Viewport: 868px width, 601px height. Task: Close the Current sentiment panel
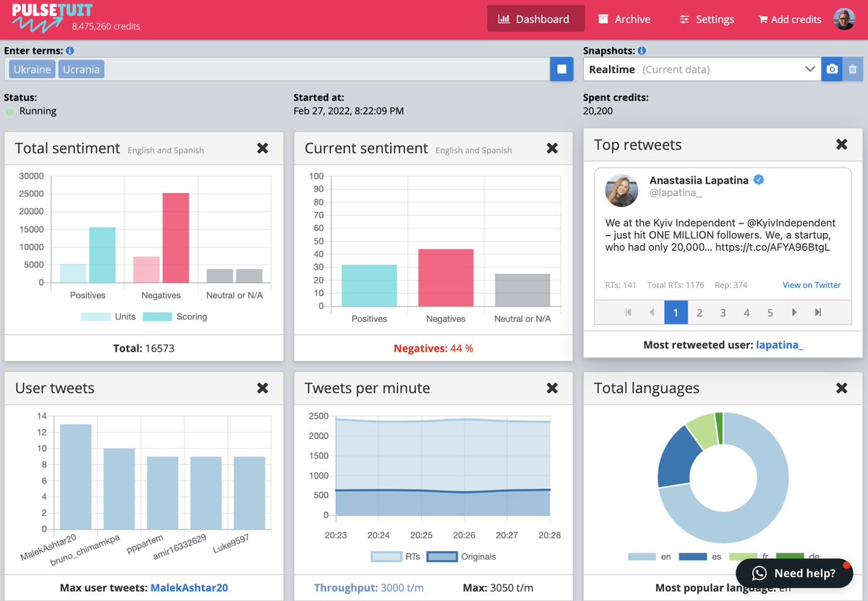click(x=552, y=148)
